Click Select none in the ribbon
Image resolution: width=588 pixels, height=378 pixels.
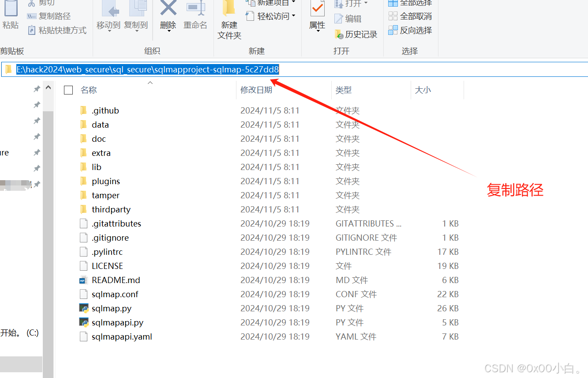click(x=410, y=16)
